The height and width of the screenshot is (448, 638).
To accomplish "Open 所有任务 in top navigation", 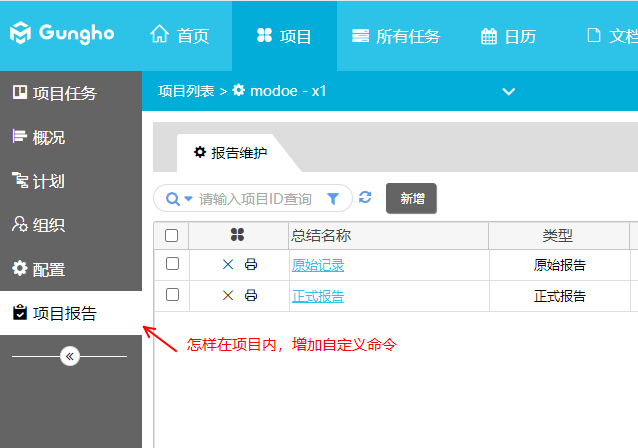I will coord(396,36).
